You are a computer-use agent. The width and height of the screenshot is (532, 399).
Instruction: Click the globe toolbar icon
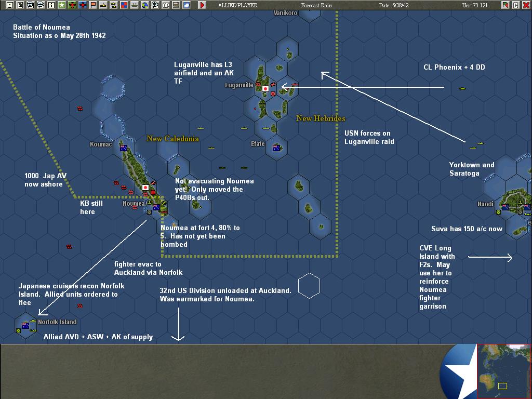click(145, 5)
